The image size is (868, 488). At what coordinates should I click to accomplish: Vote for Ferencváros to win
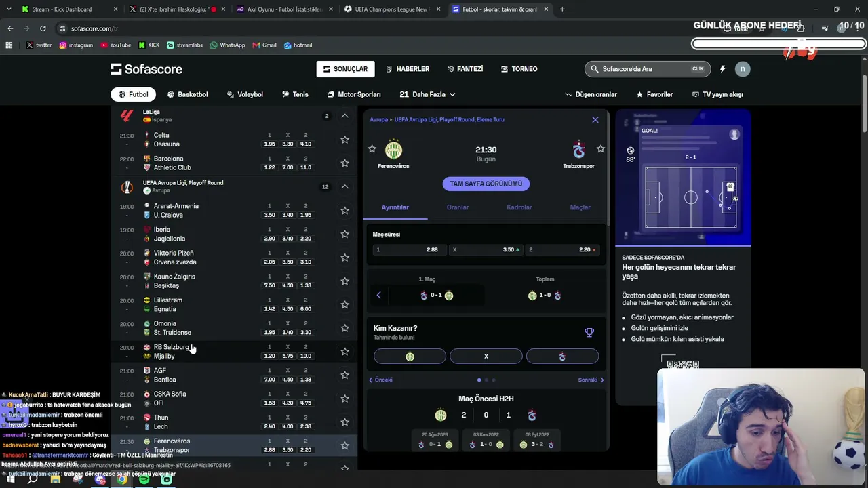410,357
